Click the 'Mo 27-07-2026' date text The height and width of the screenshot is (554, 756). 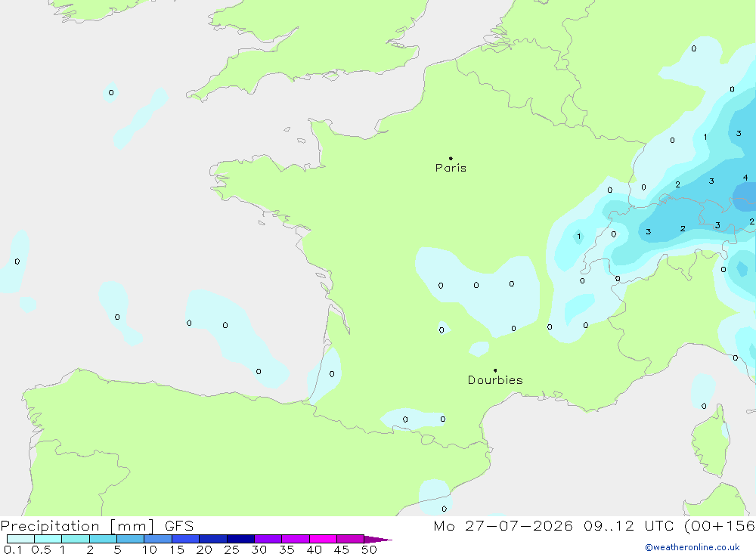pyautogui.click(x=503, y=526)
